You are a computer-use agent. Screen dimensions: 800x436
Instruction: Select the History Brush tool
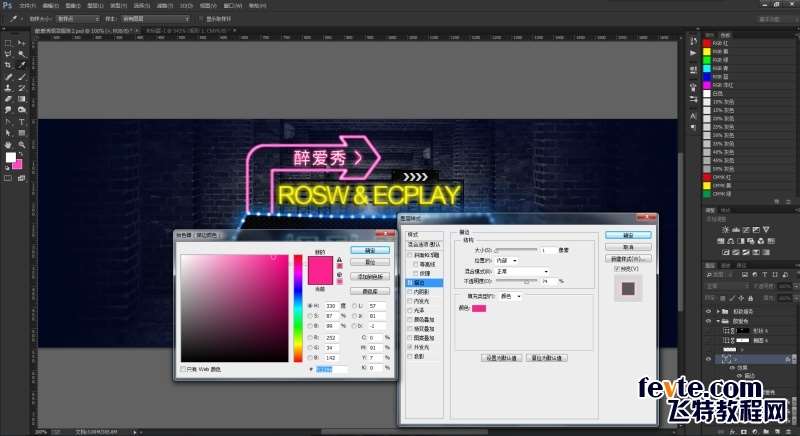click(x=21, y=88)
